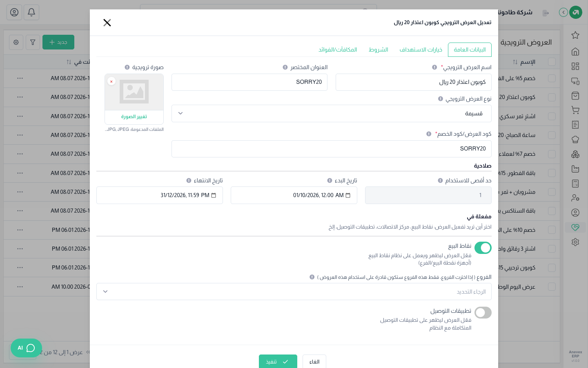
Task: Click تنفيذ submit button
Action: (x=278, y=362)
